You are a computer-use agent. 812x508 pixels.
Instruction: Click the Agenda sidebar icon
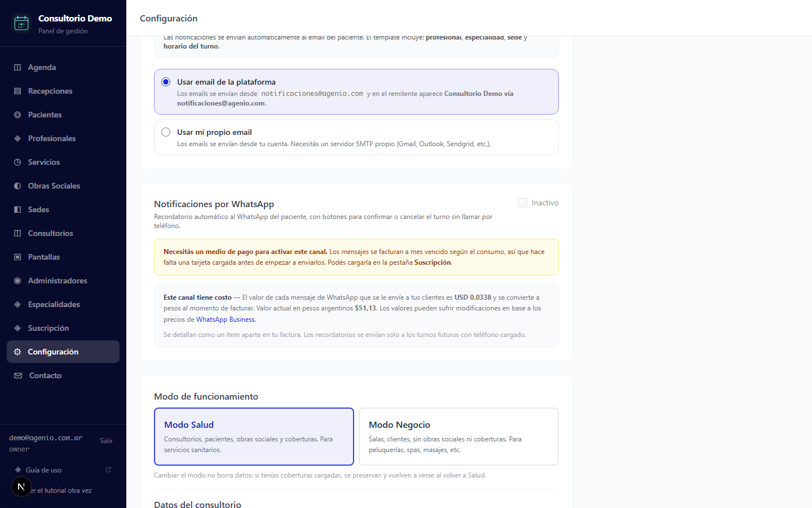coord(17,67)
